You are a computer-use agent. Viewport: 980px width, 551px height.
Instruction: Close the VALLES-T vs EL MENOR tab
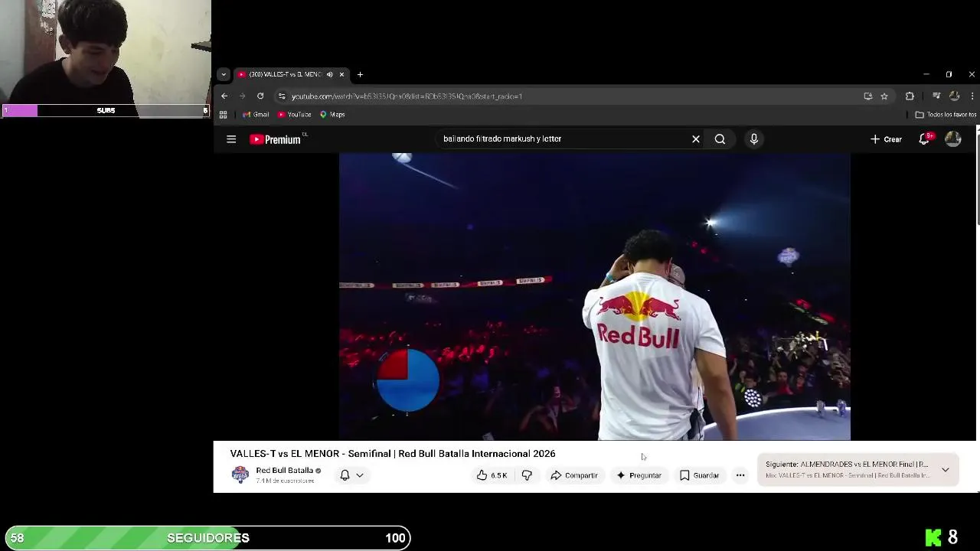(x=341, y=74)
